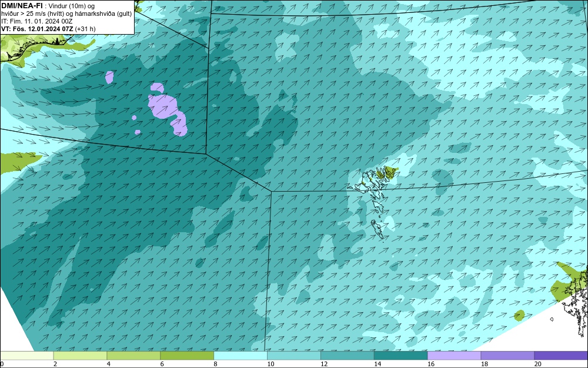Click the 14–16 m/s dark teal legend swatch

pyautogui.click(x=401, y=355)
